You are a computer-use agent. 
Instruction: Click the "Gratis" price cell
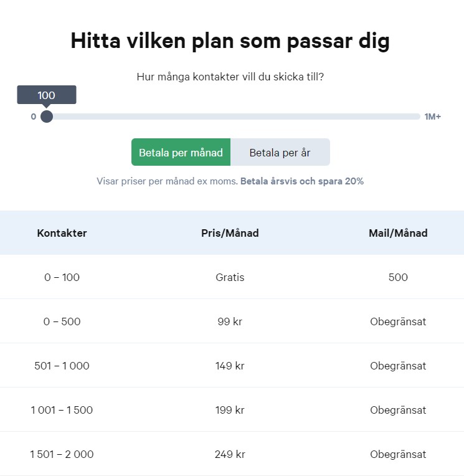point(230,277)
